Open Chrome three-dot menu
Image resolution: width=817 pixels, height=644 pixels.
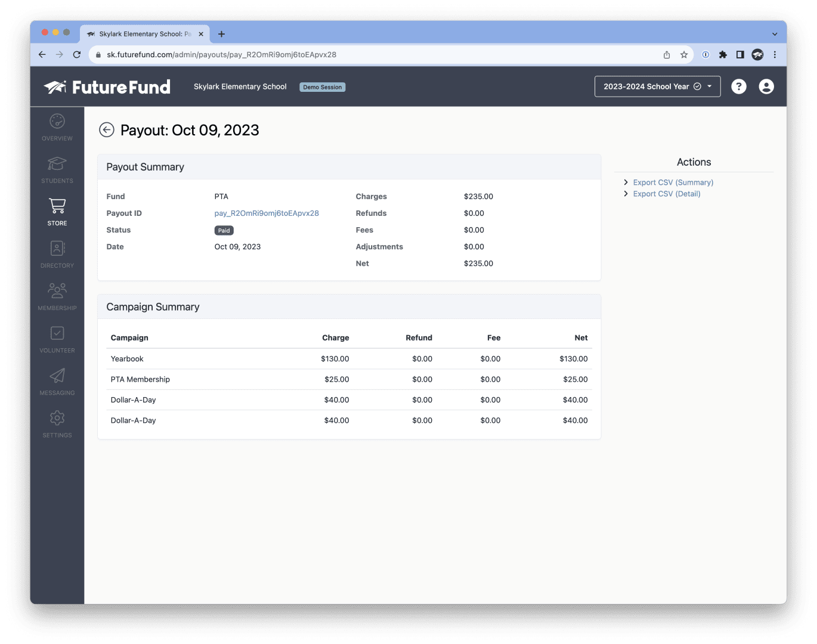click(x=775, y=55)
